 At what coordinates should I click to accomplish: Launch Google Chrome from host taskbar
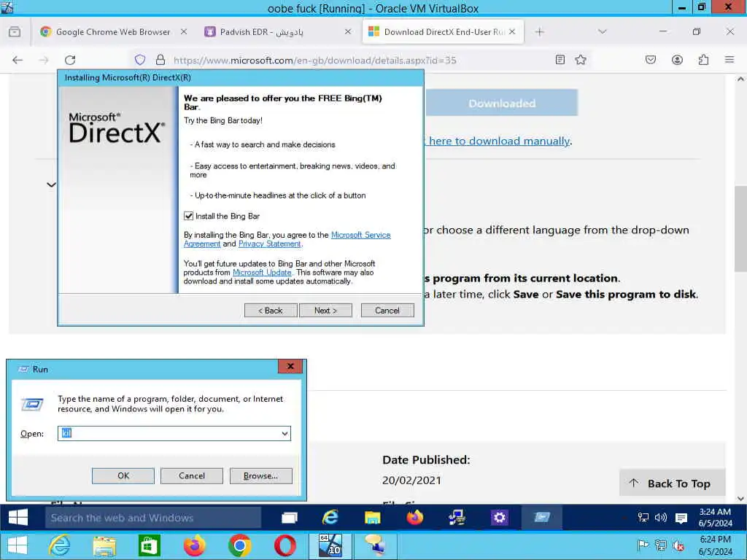click(x=239, y=545)
